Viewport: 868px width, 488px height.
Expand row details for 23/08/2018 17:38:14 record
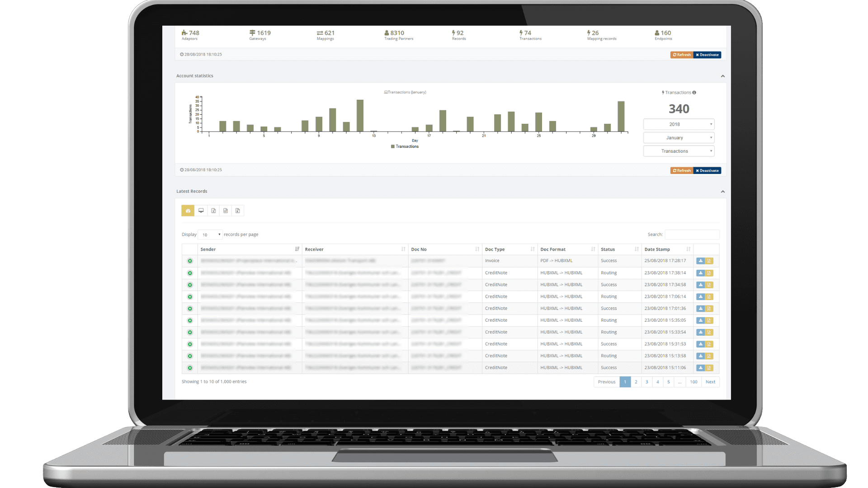[x=190, y=273]
